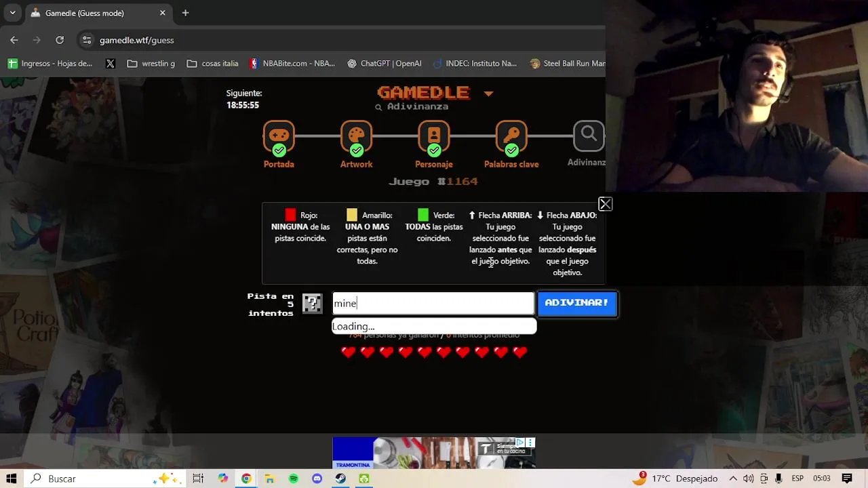Go back in browser history
The height and width of the screenshot is (488, 868).
(x=14, y=40)
